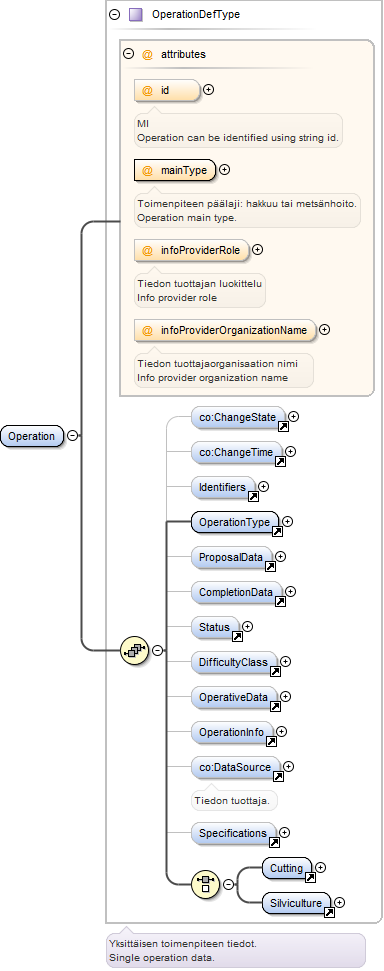Collapse the OperationDefType container
This screenshot has height=971, width=384.
tap(114, 14)
